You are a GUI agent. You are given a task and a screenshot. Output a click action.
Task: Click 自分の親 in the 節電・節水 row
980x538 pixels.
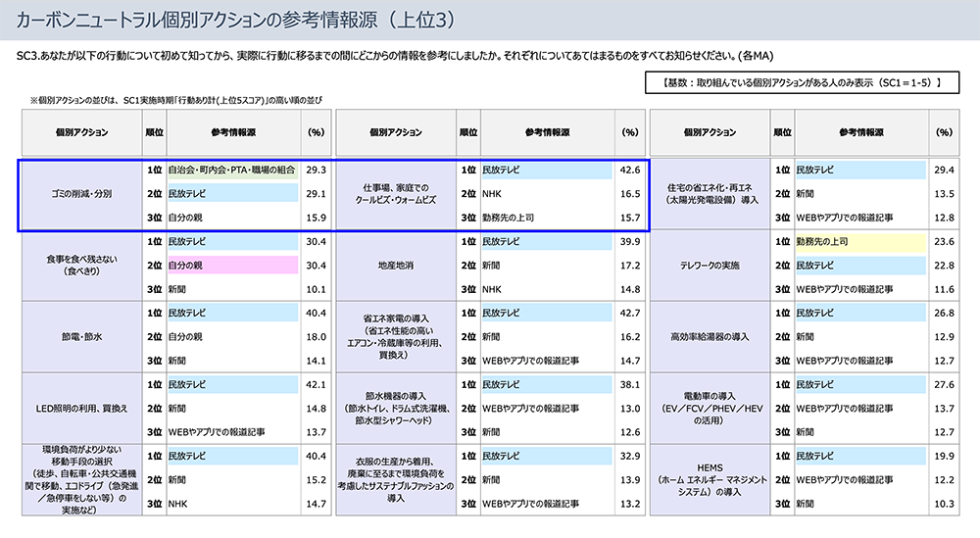tap(185, 337)
